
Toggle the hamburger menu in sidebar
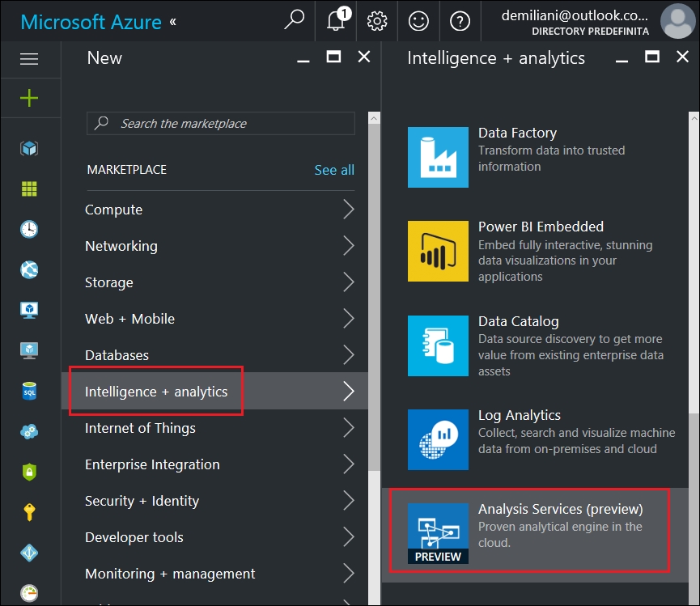[29, 59]
